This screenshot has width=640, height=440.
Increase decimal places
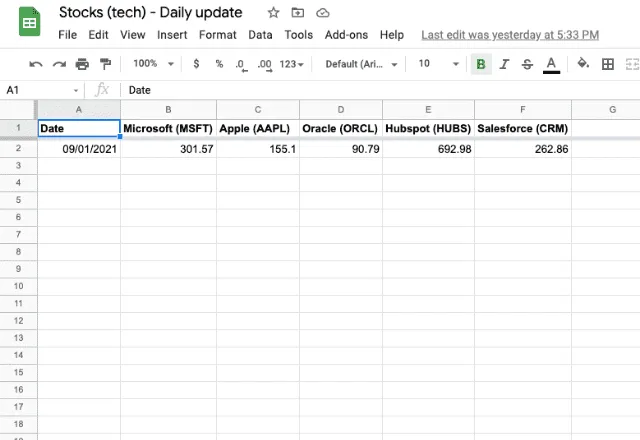click(x=264, y=64)
